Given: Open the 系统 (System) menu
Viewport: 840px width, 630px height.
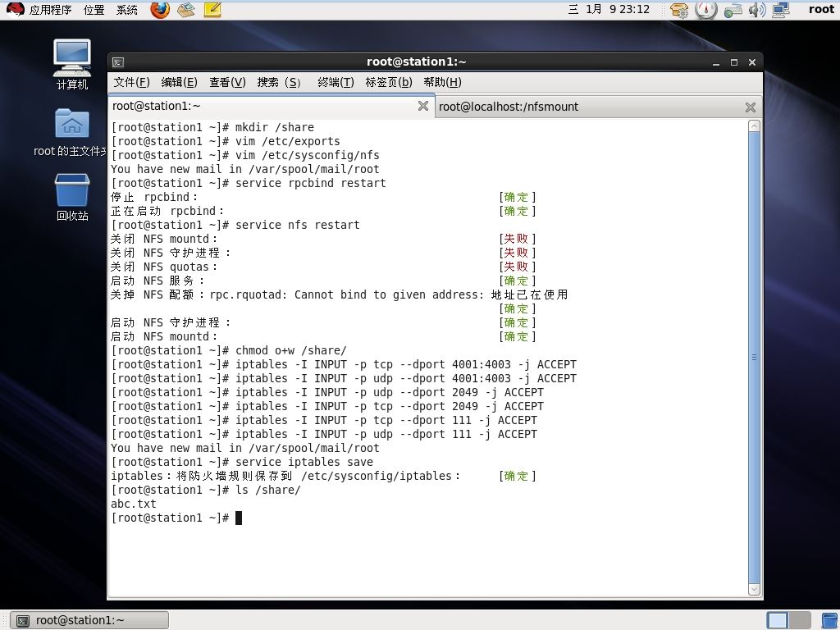Looking at the screenshot, I should click(x=127, y=10).
